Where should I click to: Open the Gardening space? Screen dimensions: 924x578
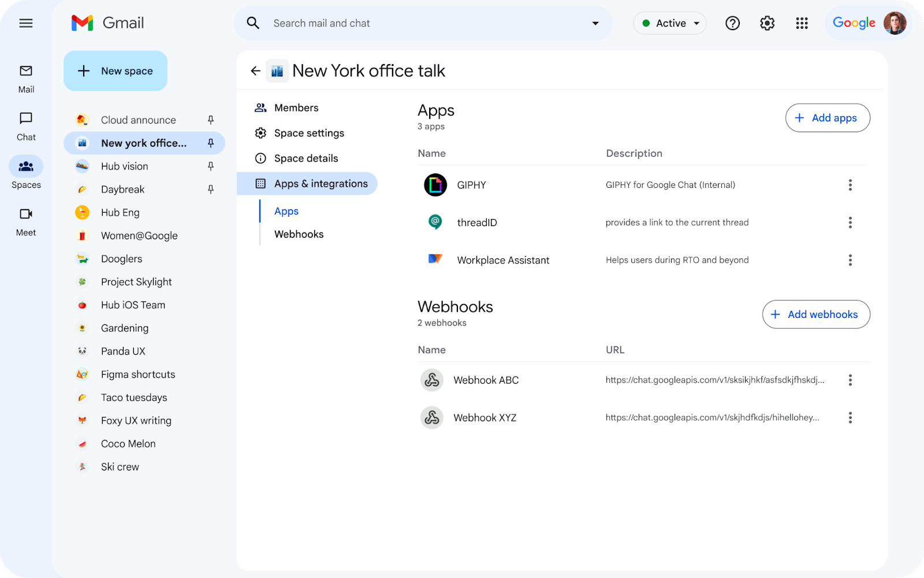tap(144, 328)
